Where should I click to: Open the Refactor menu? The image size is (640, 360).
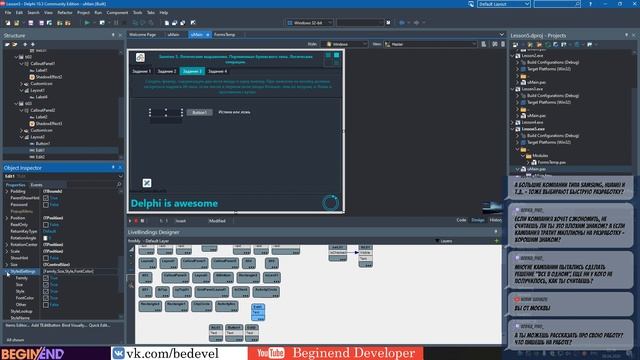64,13
